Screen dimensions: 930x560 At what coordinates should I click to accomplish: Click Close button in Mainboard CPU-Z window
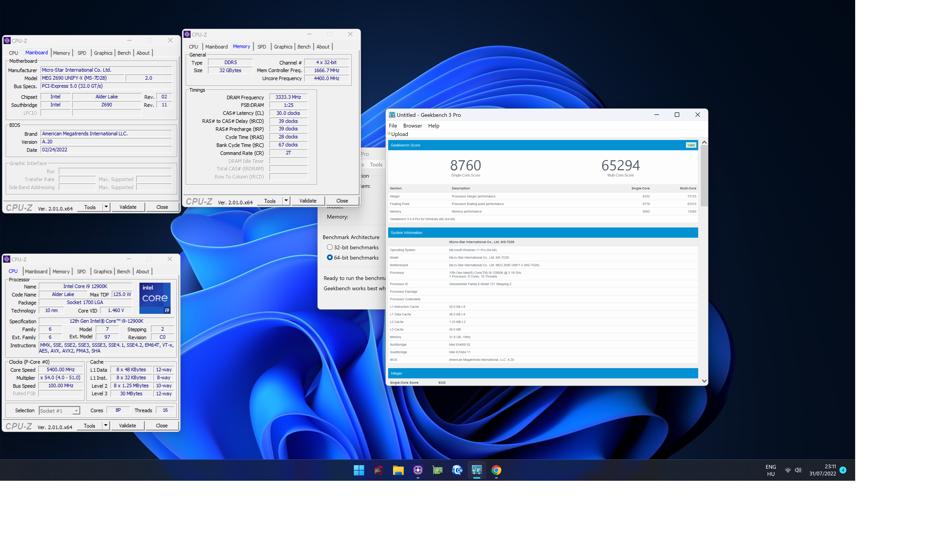[x=162, y=207]
